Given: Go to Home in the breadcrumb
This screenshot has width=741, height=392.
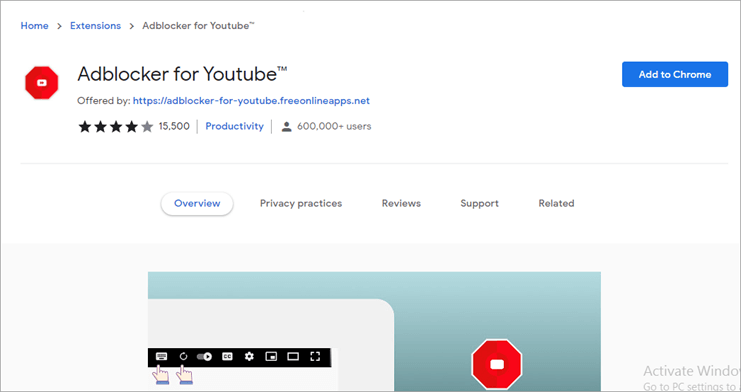Looking at the screenshot, I should click(34, 26).
